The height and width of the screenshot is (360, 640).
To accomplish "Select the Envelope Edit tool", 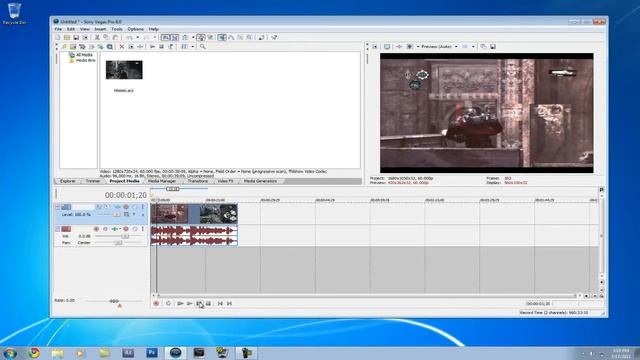I will tap(231, 38).
